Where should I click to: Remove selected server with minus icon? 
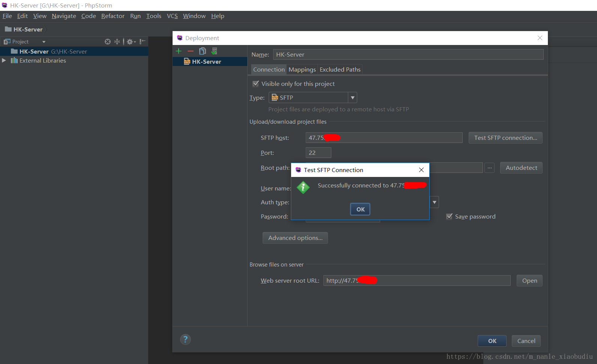[191, 51]
